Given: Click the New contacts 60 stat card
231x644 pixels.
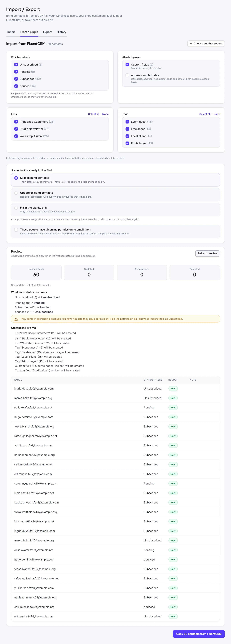Looking at the screenshot, I should tap(36, 273).
